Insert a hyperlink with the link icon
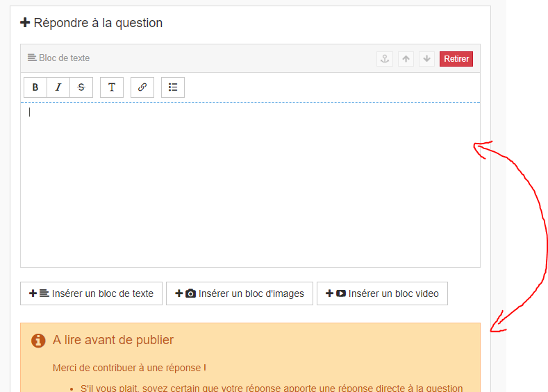 (x=142, y=87)
